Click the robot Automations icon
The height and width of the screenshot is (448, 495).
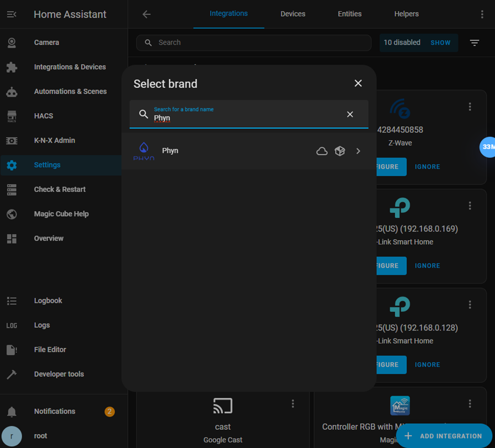(x=12, y=92)
